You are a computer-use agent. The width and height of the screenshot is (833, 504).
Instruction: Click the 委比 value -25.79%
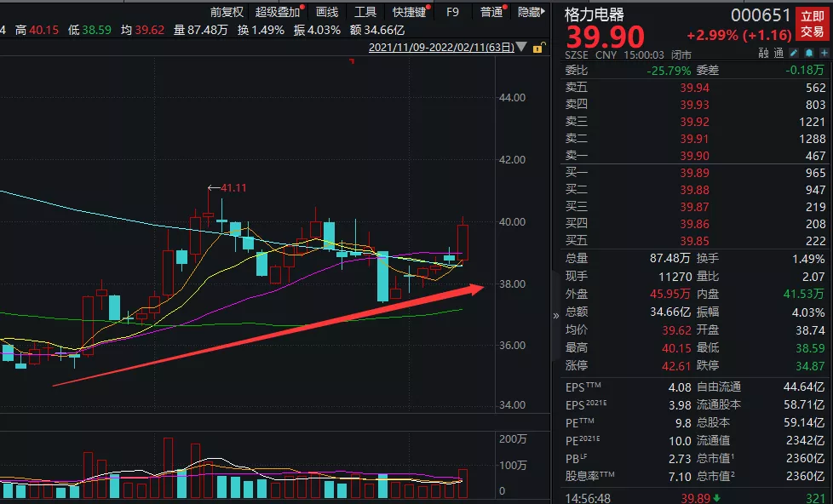coord(669,70)
